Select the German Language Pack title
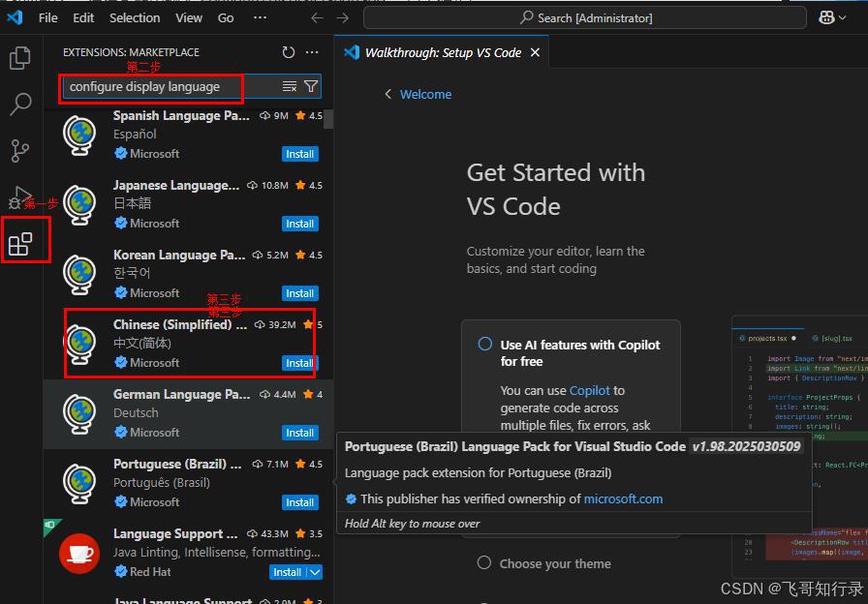This screenshot has height=604, width=868. (181, 394)
